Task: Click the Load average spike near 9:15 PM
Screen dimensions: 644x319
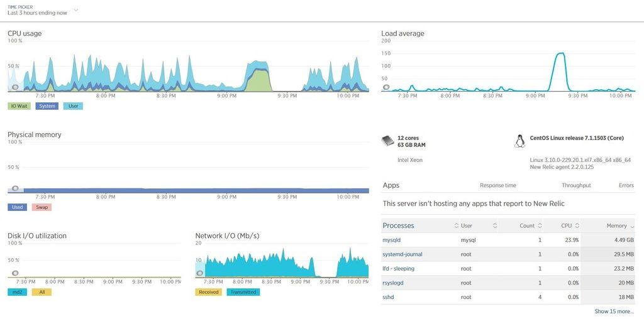Action: pos(559,72)
